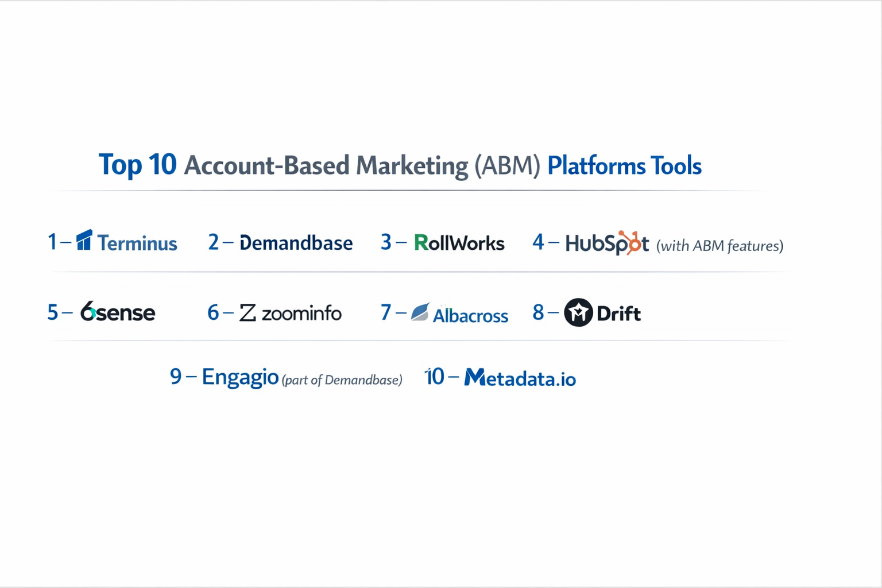Select the "HubSpot" wordmark

[x=607, y=243]
